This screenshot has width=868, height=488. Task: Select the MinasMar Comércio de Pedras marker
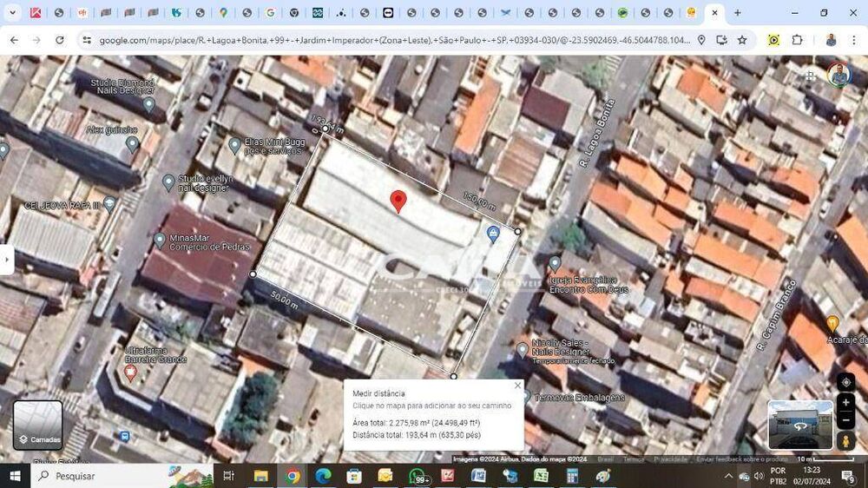coord(160,240)
